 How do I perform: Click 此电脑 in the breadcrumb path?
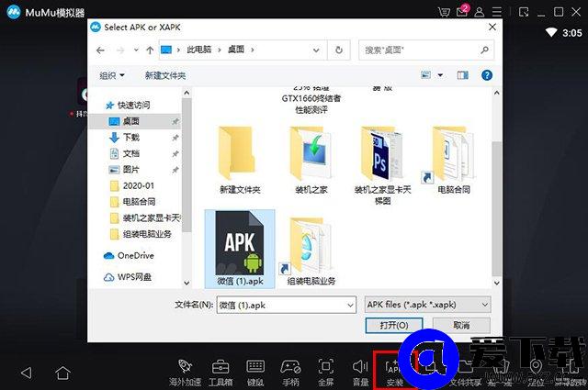(x=199, y=50)
